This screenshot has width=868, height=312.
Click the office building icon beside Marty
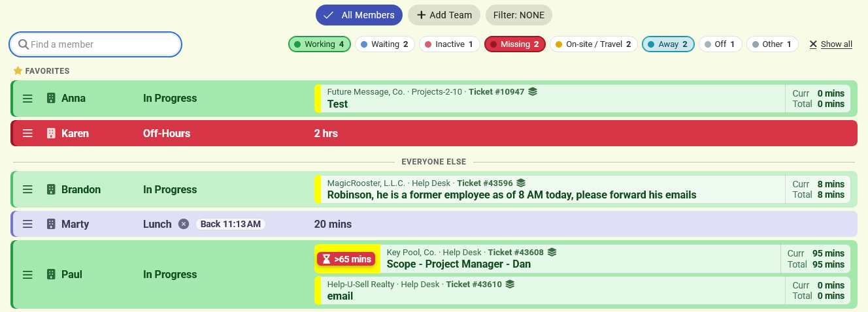(x=51, y=224)
